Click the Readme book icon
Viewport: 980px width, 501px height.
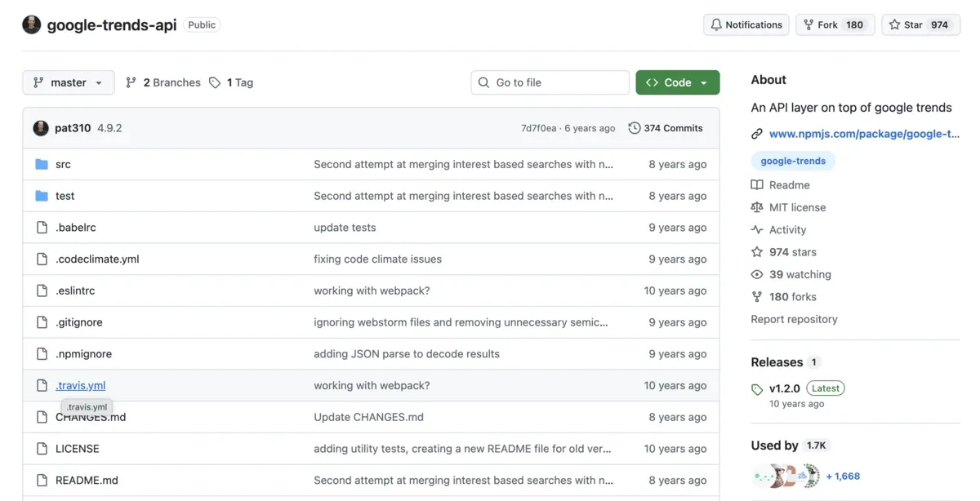pos(757,185)
